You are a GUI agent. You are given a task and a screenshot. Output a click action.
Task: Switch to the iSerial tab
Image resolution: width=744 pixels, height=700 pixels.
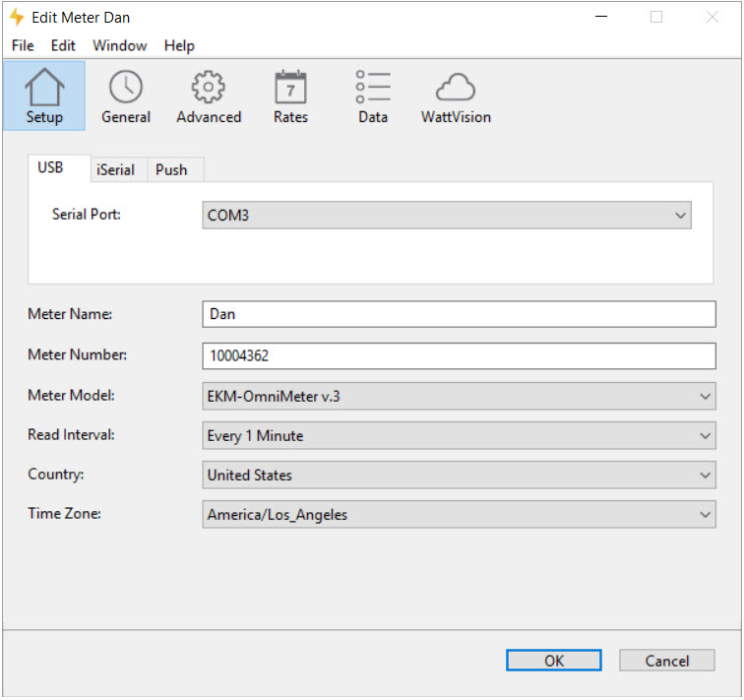click(x=116, y=169)
